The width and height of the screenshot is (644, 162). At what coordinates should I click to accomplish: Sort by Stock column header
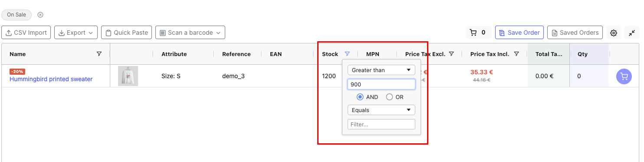(x=330, y=54)
